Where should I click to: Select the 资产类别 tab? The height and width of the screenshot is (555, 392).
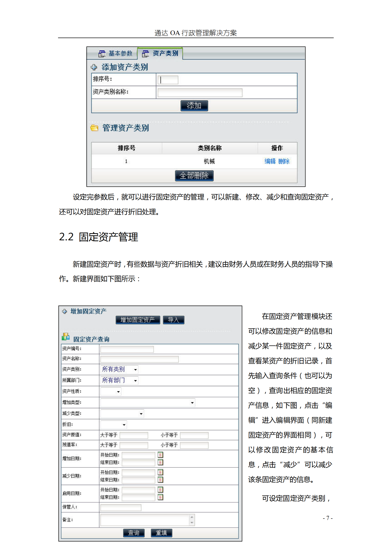tap(160, 53)
